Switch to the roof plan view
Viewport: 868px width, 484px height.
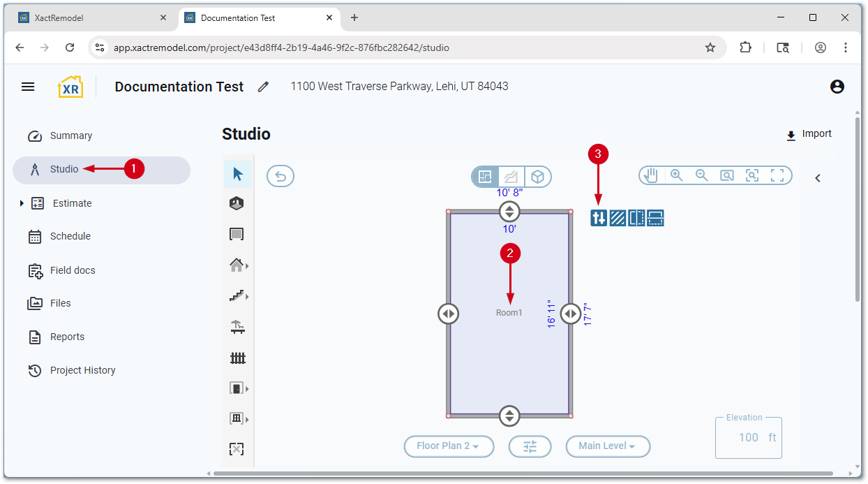[511, 177]
